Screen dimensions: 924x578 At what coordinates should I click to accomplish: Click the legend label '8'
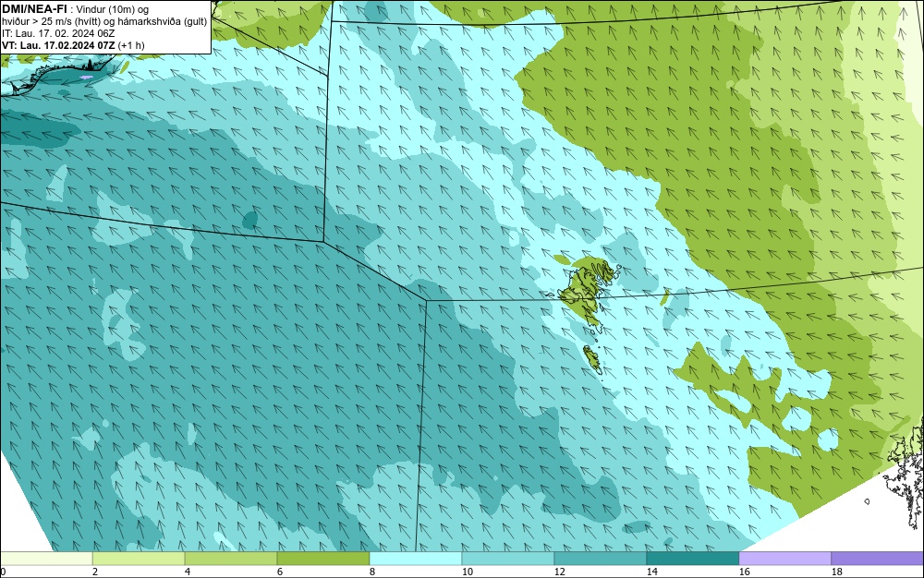(x=371, y=572)
